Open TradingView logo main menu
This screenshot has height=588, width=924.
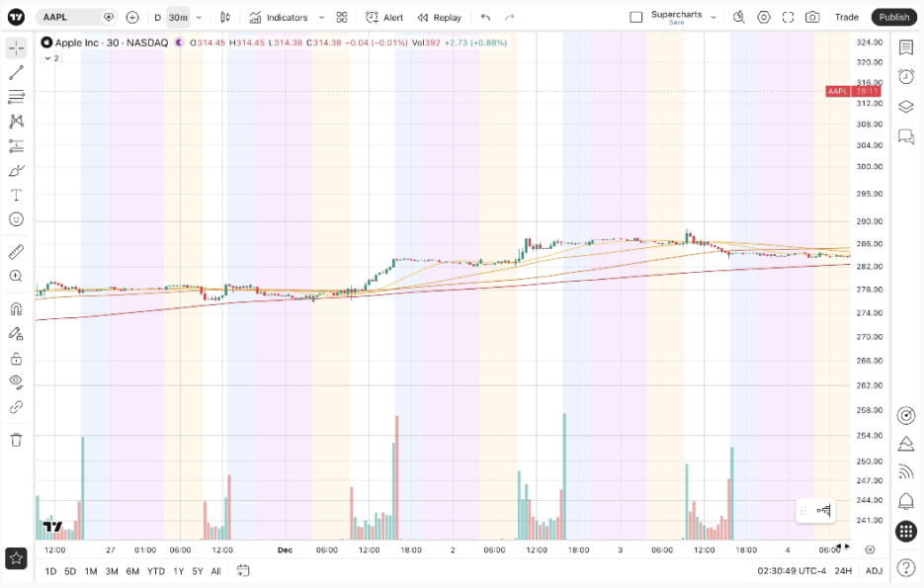(x=16, y=17)
